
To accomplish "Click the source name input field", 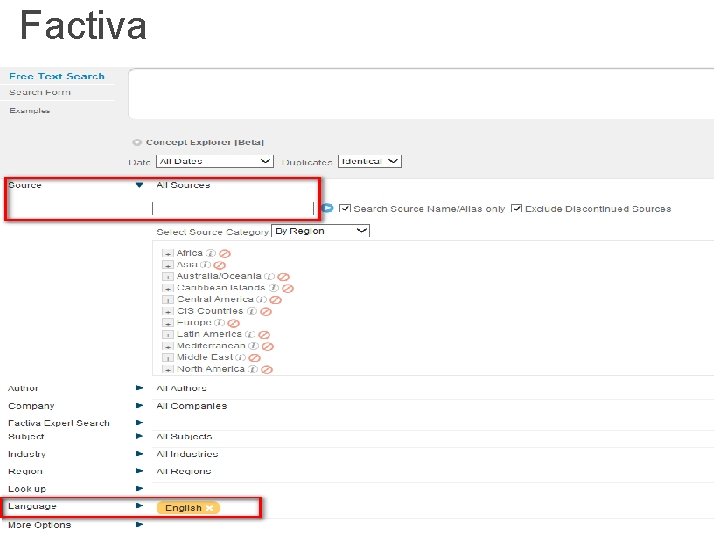I will [x=233, y=208].
